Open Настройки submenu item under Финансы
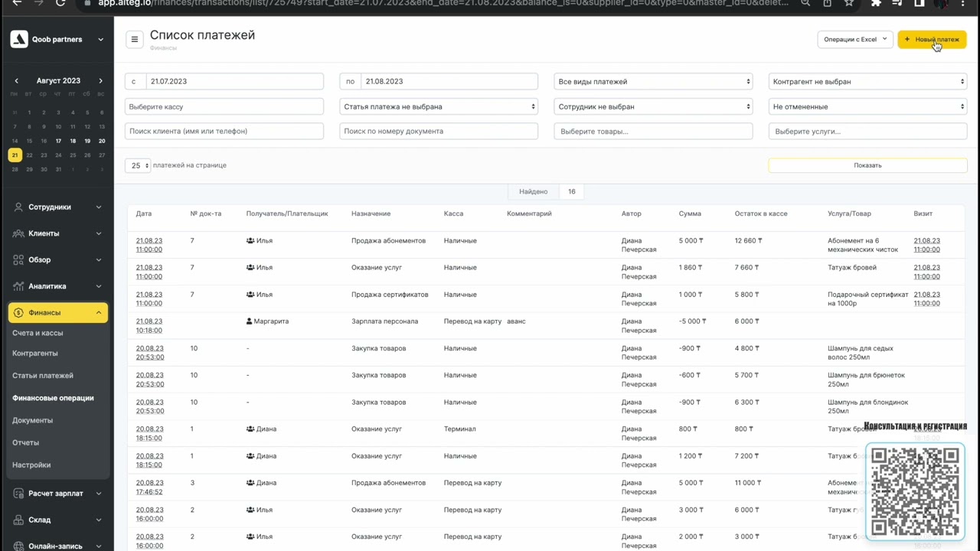Screen dimensions: 980x551 [x=31, y=465]
